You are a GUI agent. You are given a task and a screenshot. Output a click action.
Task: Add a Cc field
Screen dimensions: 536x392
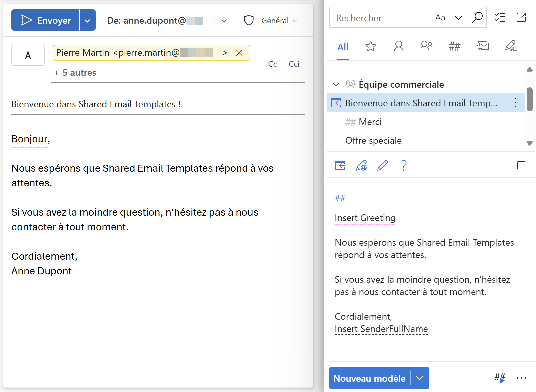tap(272, 64)
